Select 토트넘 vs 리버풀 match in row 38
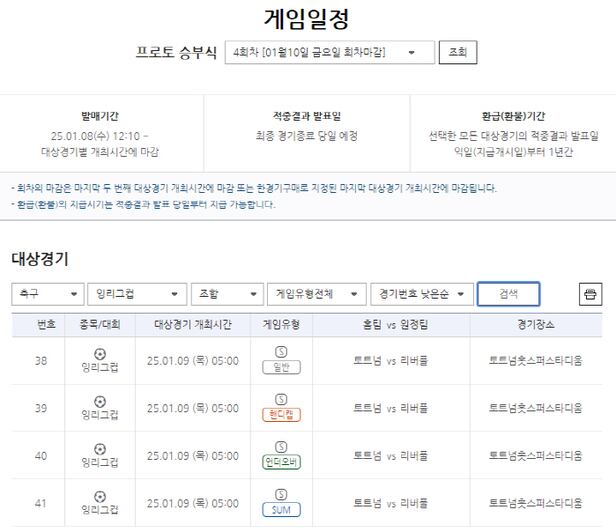Screen dimensions: 616x532 391,361
